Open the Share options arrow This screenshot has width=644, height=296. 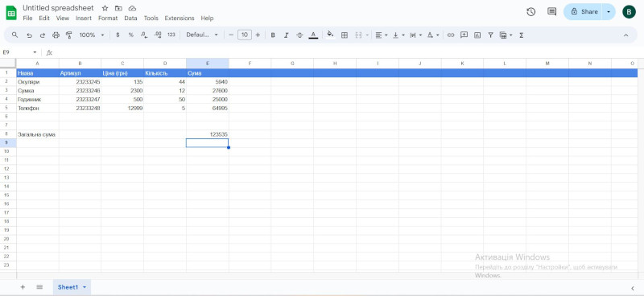click(x=609, y=12)
